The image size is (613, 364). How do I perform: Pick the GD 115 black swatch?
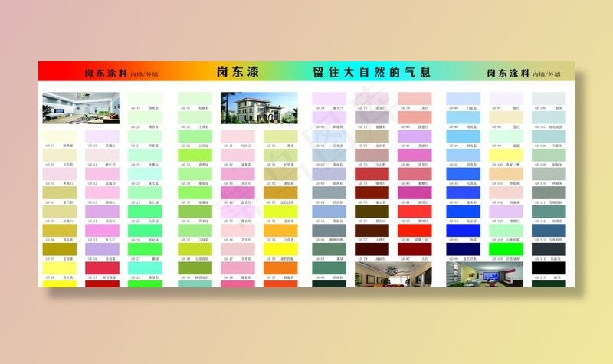pos(549,267)
